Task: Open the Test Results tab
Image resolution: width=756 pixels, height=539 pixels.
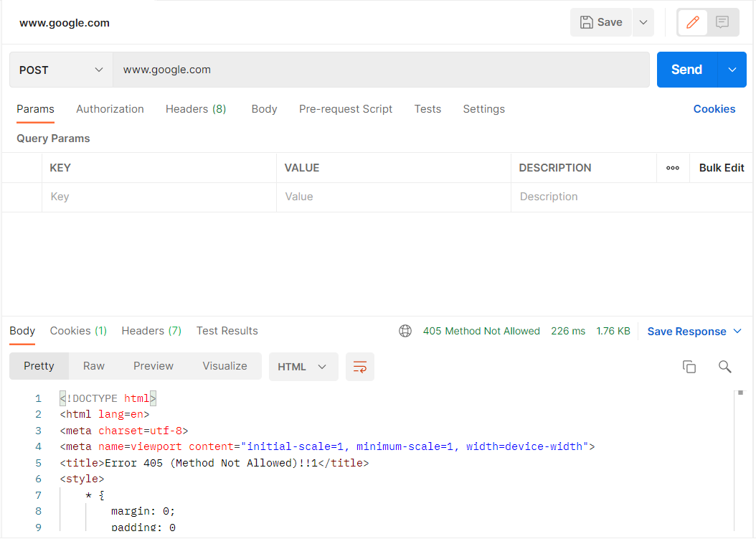Action: click(x=227, y=331)
